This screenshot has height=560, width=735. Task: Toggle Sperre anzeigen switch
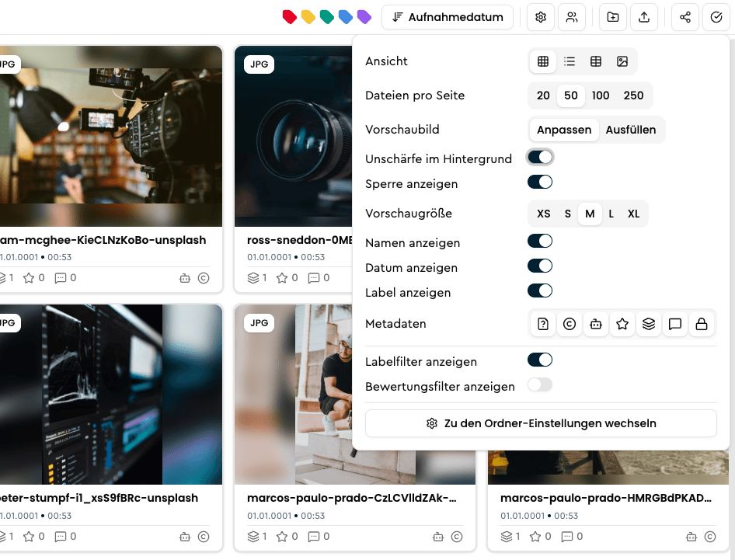tap(540, 182)
